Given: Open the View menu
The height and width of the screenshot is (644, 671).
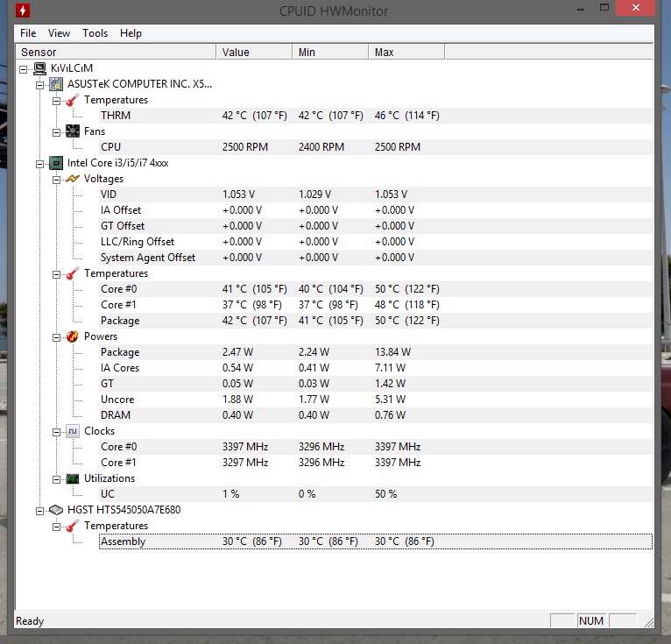Looking at the screenshot, I should 59,33.
